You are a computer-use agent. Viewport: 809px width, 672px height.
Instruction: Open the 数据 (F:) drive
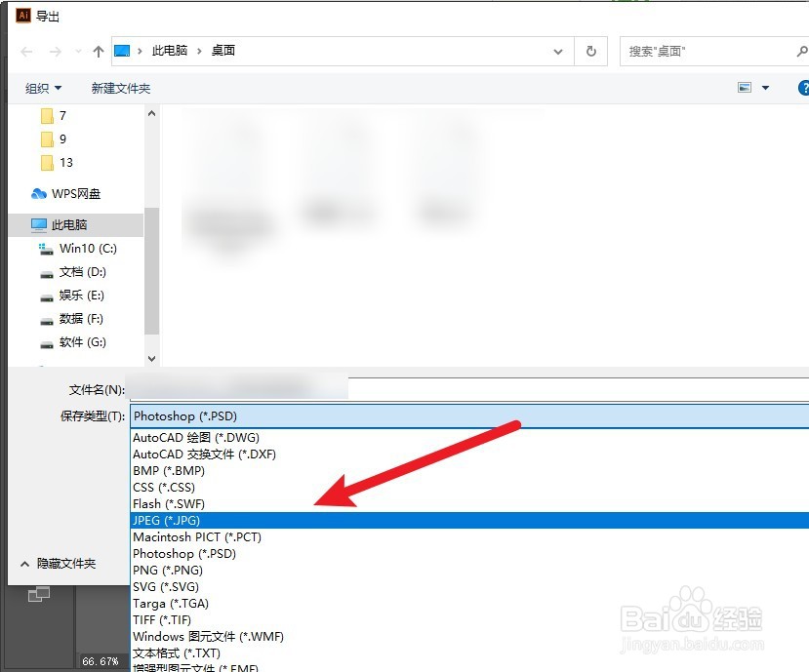coord(71,319)
